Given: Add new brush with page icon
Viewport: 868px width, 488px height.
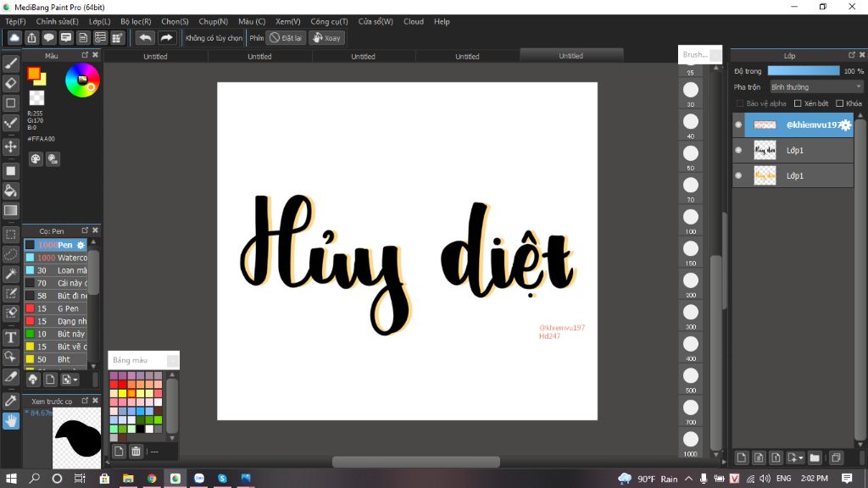Looking at the screenshot, I should [50, 380].
